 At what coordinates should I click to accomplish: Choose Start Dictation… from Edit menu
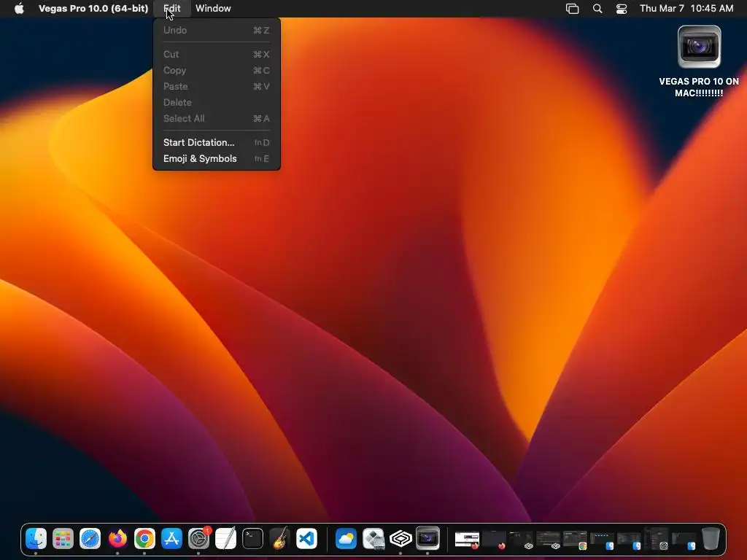[216, 142]
